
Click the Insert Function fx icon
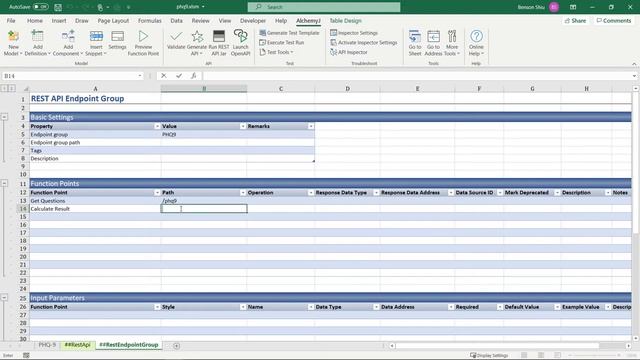[x=194, y=76]
